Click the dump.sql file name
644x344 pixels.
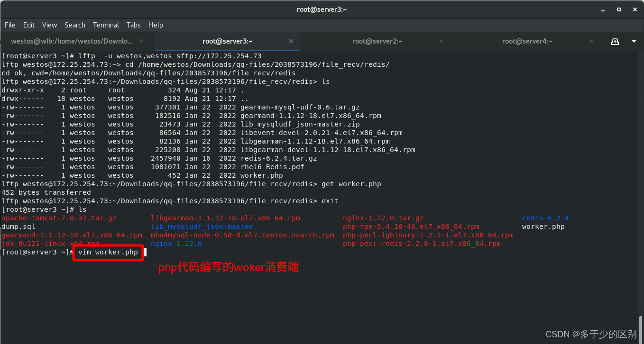(x=18, y=226)
